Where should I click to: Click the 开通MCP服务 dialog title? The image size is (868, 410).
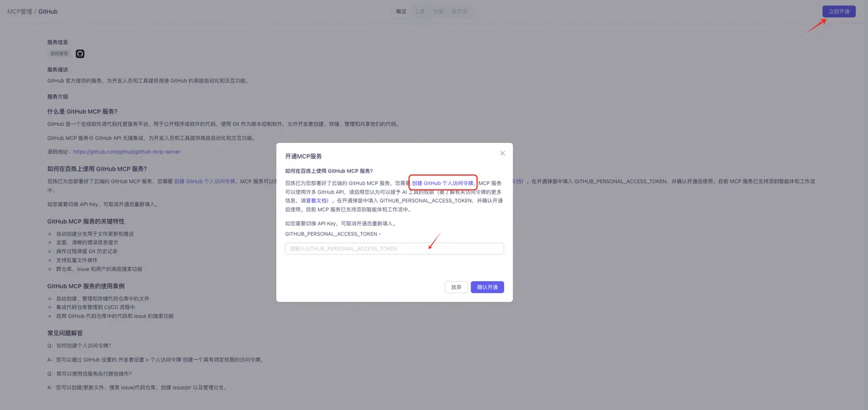(303, 156)
